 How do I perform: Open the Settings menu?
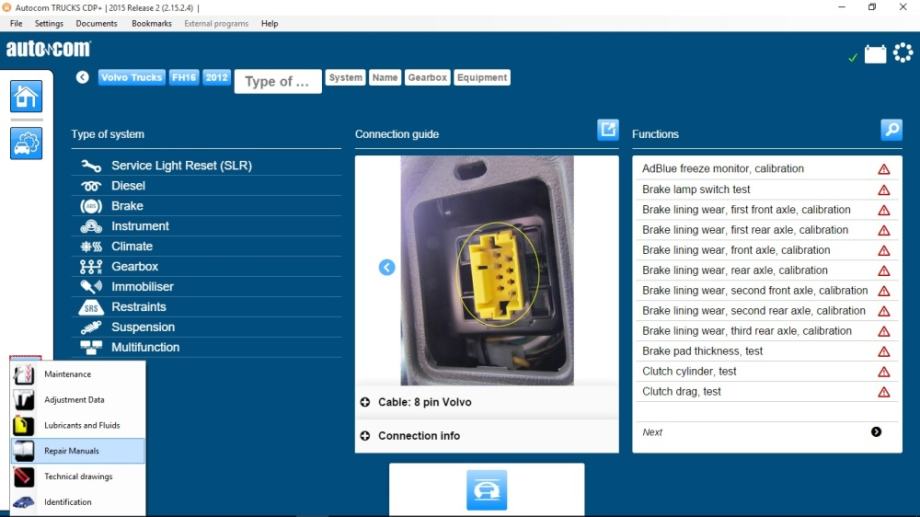point(49,23)
